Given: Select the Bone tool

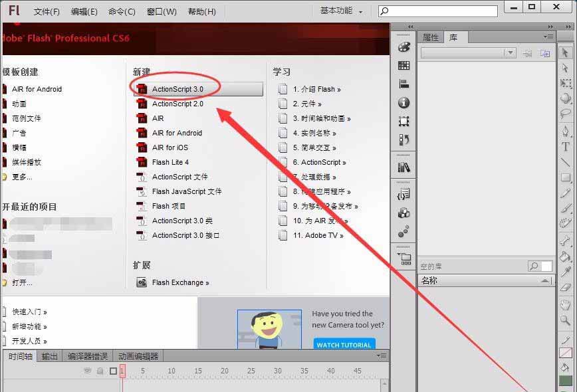Looking at the screenshot, I should pyautogui.click(x=565, y=241).
